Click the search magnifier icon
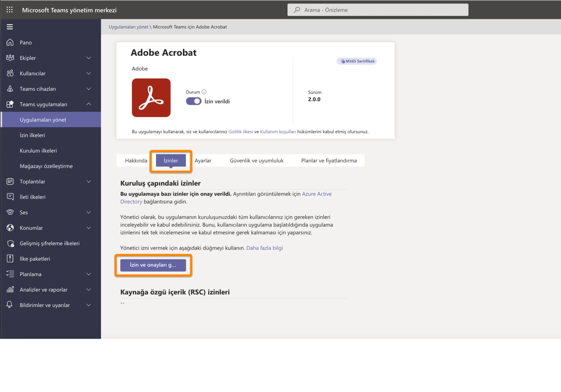Screen dimensions: 561x392 click(297, 10)
